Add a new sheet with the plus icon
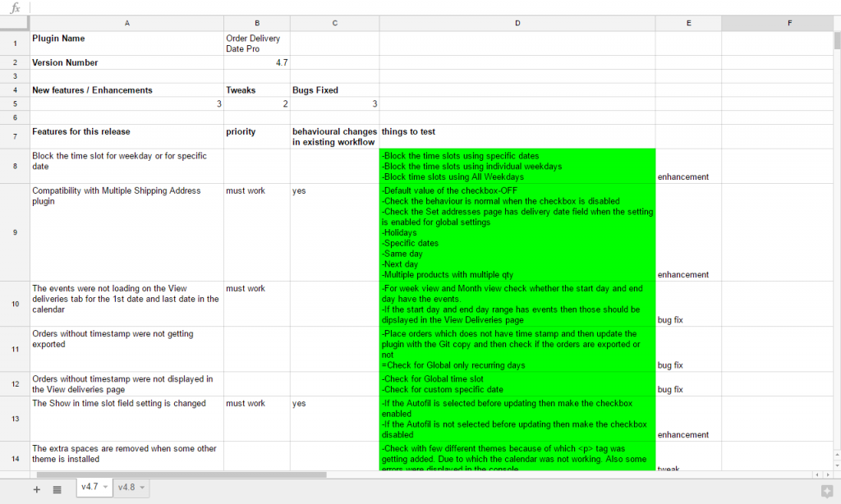Image resolution: width=841 pixels, height=504 pixels. 35,488
